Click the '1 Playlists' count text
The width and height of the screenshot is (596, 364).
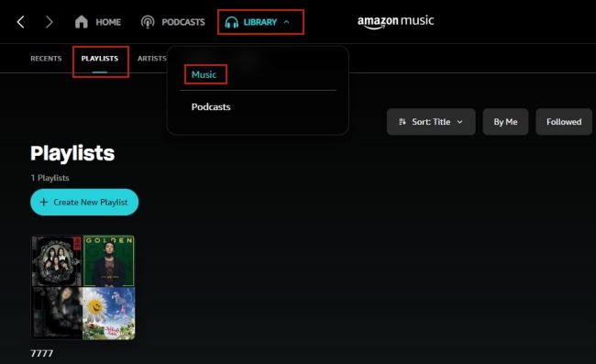tap(50, 178)
